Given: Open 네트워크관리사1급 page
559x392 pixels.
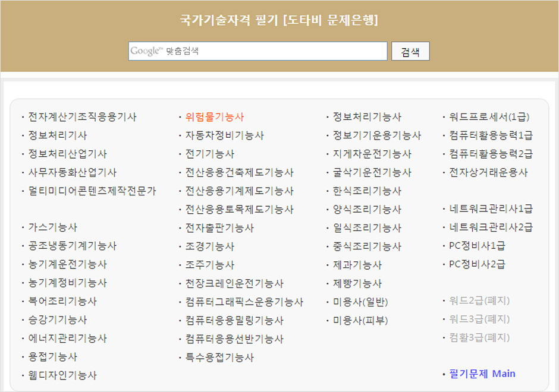Looking at the screenshot, I should [483, 208].
